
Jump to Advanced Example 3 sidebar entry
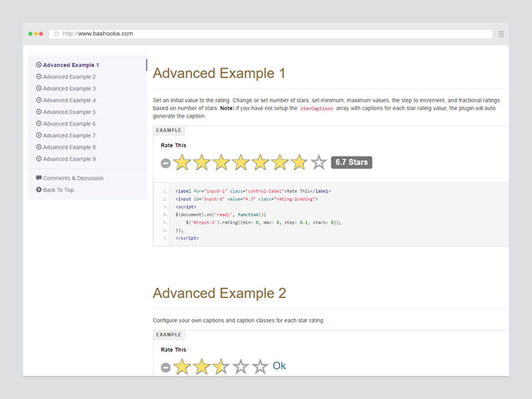66,88
